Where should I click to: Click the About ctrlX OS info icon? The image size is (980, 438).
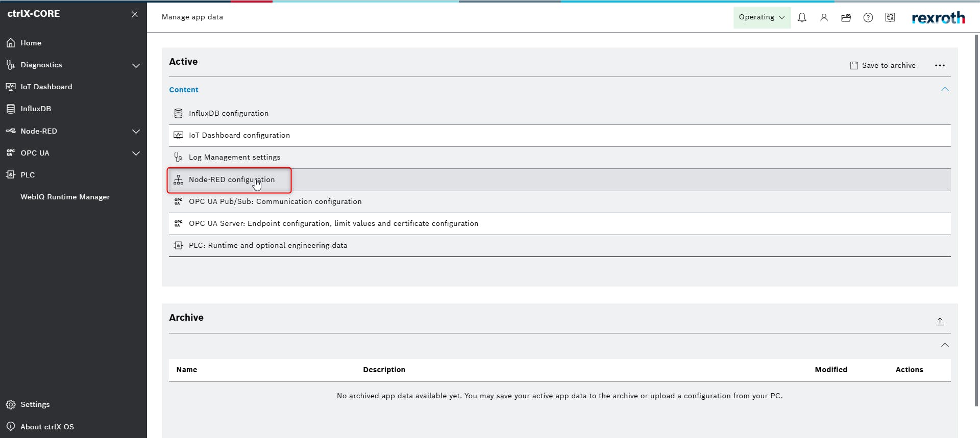point(11,426)
